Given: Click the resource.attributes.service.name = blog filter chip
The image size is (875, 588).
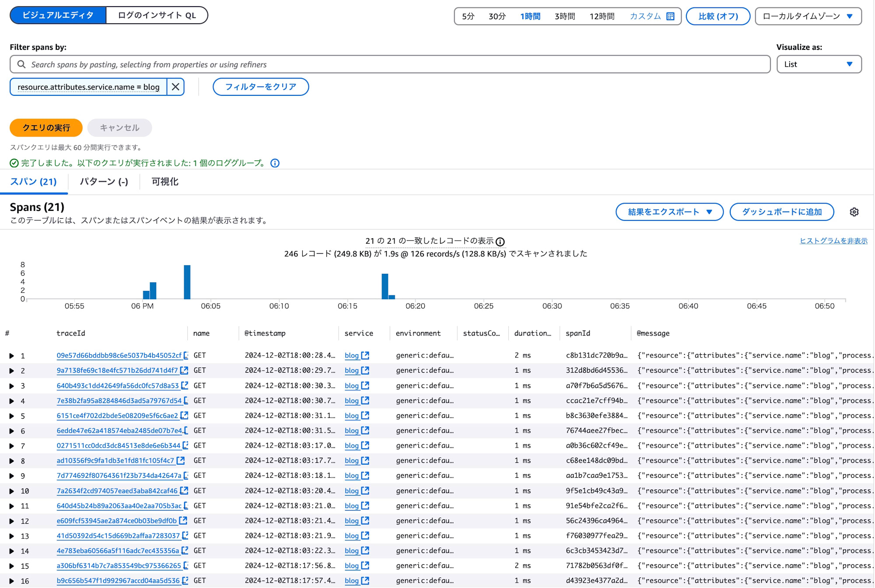Looking at the screenshot, I should click(x=88, y=87).
